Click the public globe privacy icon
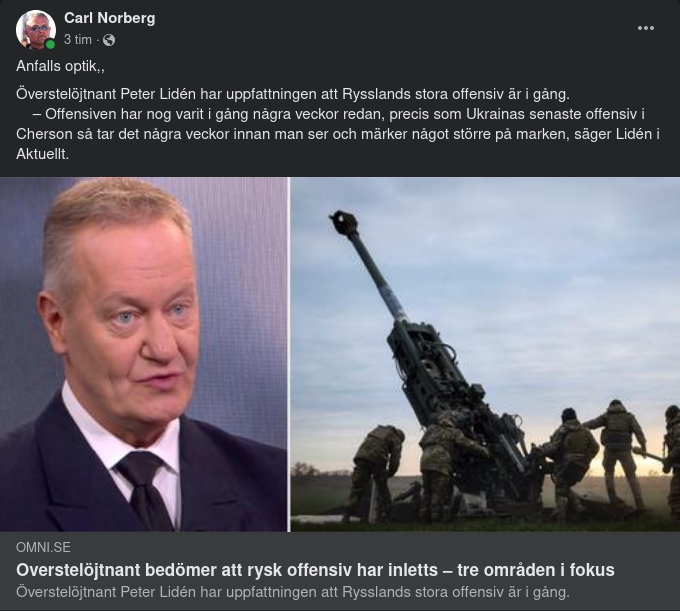Screen dimensions: 680x611 (x=109, y=40)
